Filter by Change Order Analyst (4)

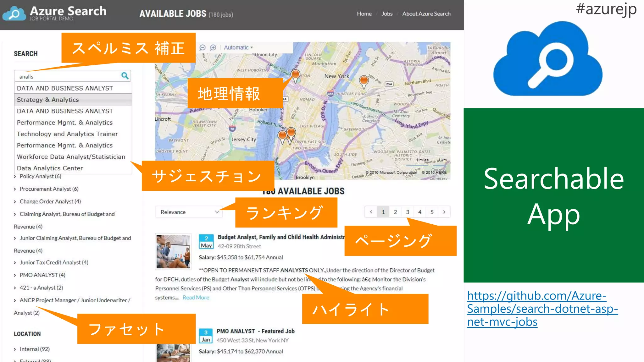coord(50,201)
